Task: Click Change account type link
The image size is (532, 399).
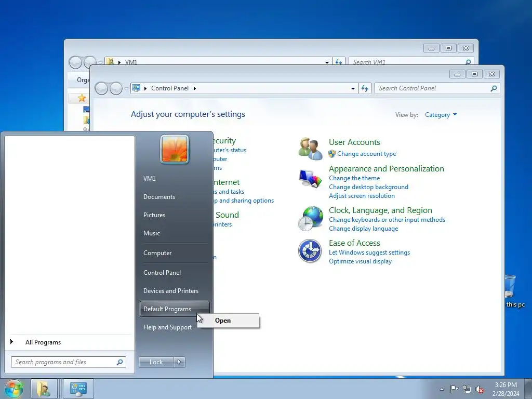Action: (366, 154)
